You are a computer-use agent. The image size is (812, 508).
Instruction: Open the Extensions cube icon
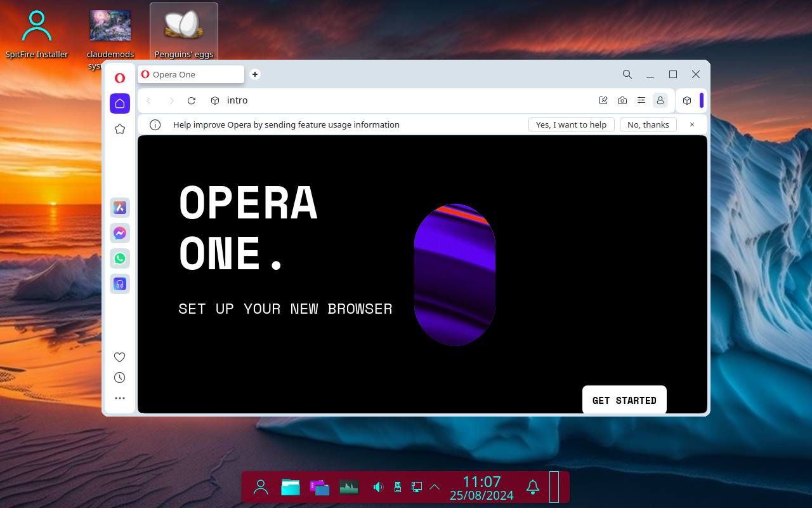coord(687,100)
